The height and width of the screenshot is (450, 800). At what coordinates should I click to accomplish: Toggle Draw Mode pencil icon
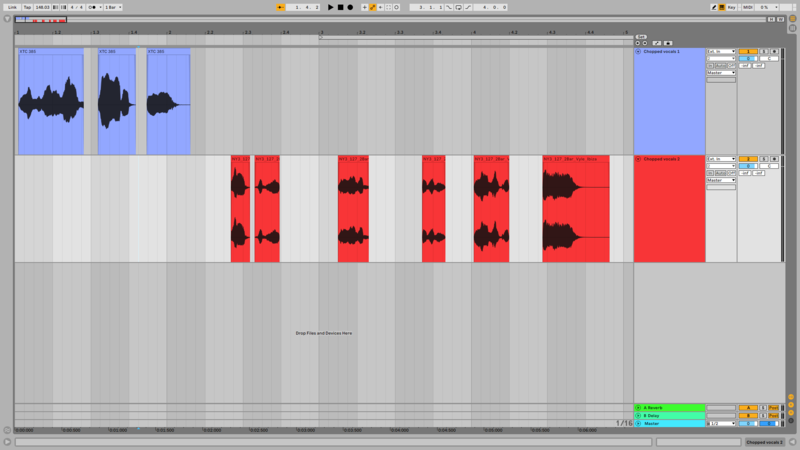(x=714, y=7)
